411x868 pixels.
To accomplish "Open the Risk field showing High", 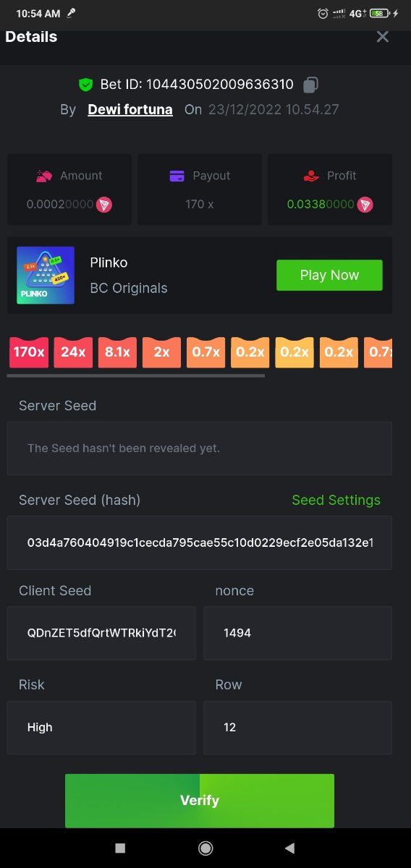I will pos(101,728).
